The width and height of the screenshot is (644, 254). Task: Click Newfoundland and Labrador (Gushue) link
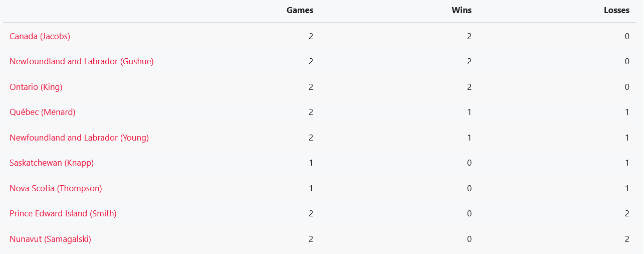pyautogui.click(x=81, y=61)
